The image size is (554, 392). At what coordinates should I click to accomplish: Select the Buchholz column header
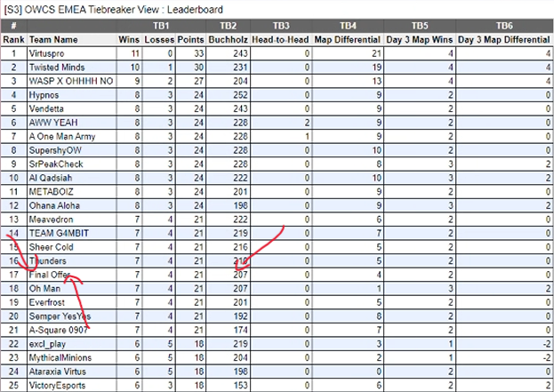229,39
